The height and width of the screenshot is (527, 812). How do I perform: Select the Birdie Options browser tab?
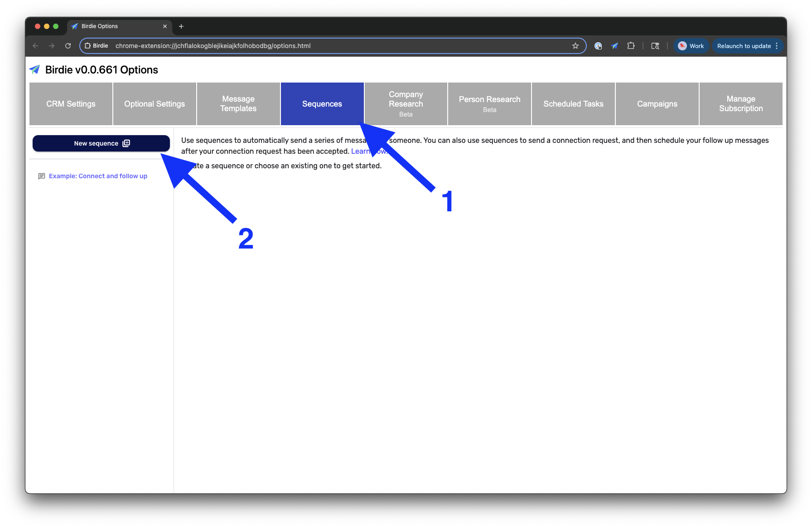tap(119, 26)
